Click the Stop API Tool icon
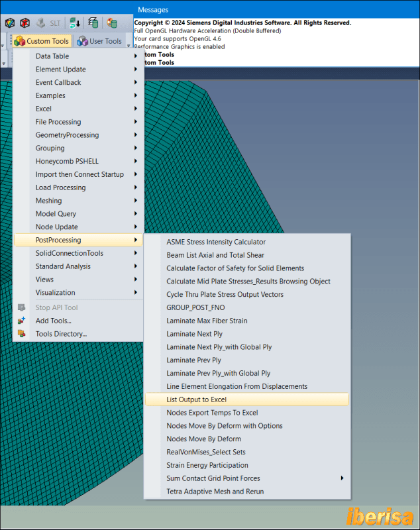420x530 pixels. click(21, 307)
